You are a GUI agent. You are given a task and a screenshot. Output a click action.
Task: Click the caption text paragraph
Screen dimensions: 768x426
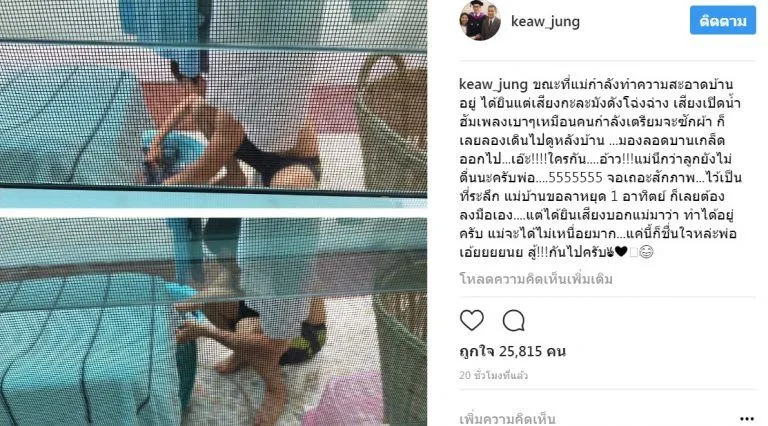(x=600, y=168)
